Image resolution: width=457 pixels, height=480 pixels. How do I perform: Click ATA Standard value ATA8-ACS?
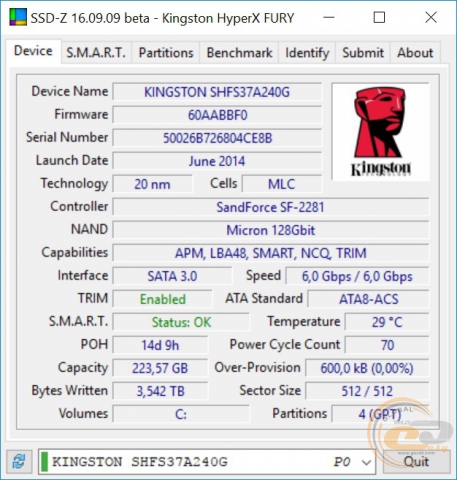368,299
